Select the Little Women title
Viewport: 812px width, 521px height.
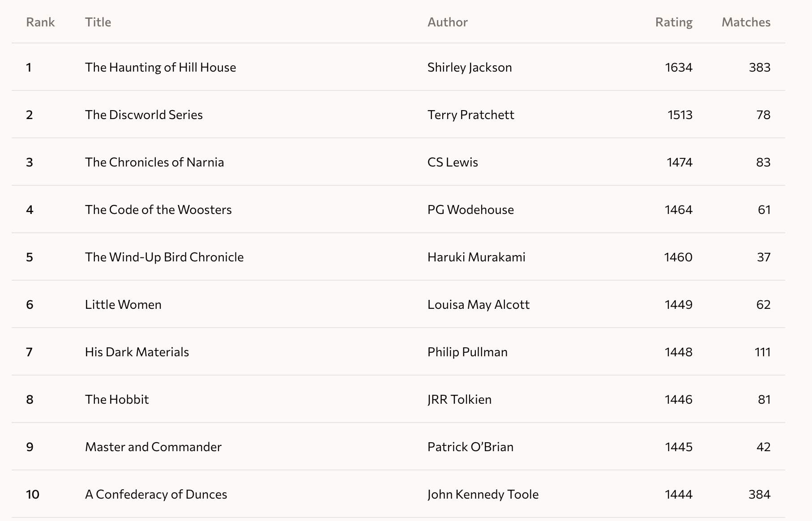(123, 304)
